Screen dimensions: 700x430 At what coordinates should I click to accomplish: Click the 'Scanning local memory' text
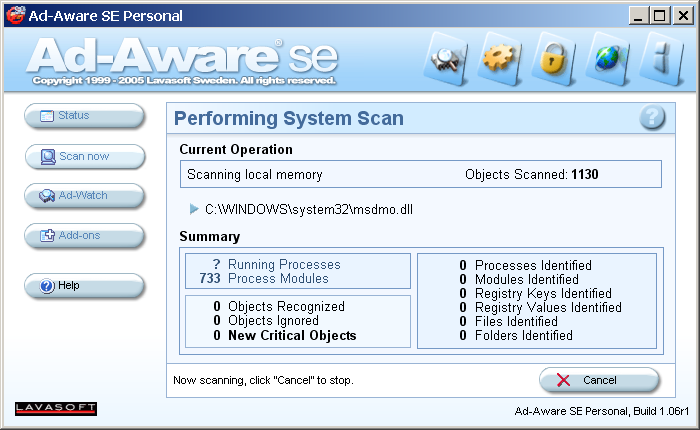click(254, 174)
